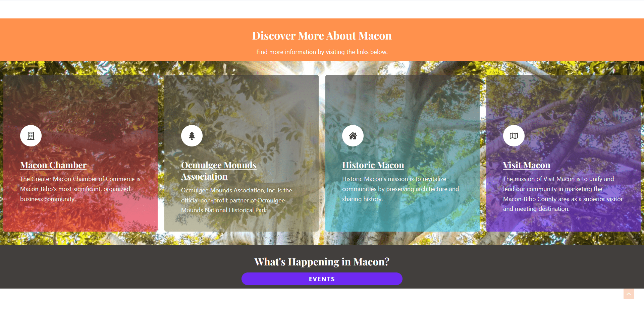Open the Macon Chamber link
Image resolution: width=644 pixels, height=309 pixels.
53,165
